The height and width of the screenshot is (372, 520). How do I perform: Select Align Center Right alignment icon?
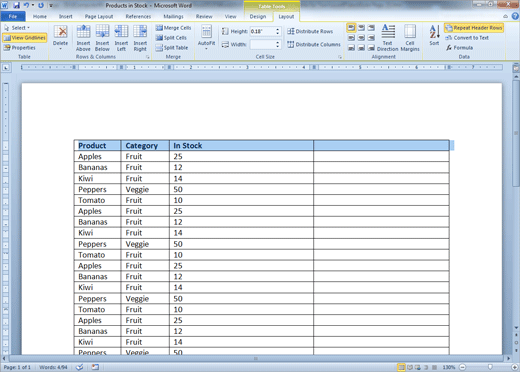click(371, 38)
